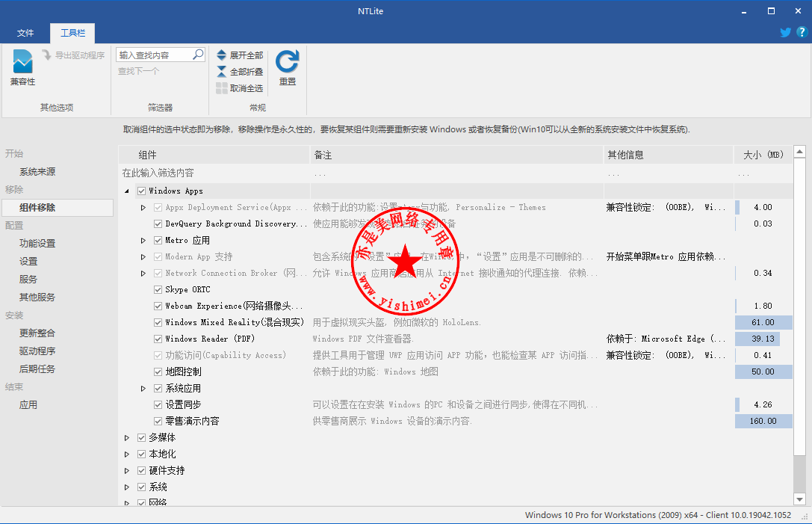812x524 pixels.
Task: Uncheck the 零售演示内容 checkbox
Action: [x=158, y=421]
